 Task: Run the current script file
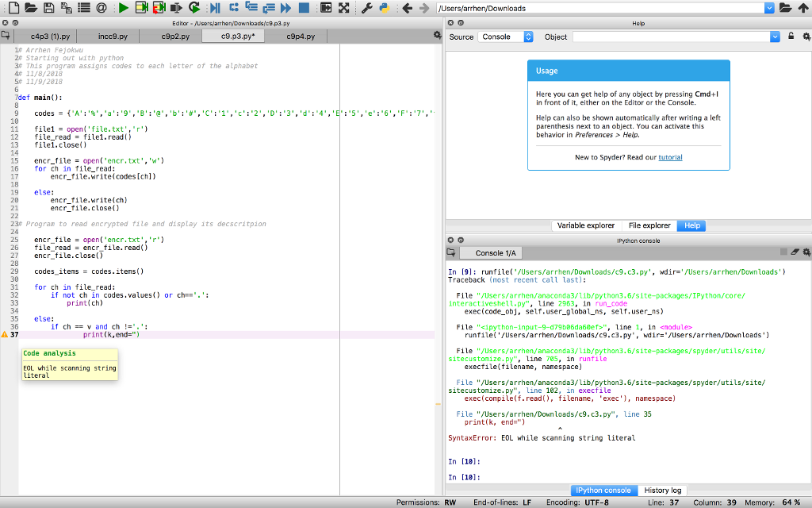[x=124, y=8]
